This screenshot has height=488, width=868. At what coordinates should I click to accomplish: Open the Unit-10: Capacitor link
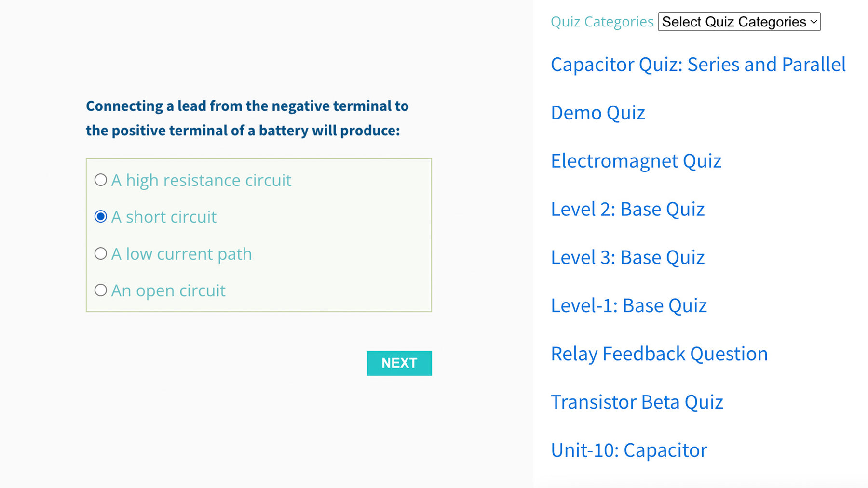(628, 450)
